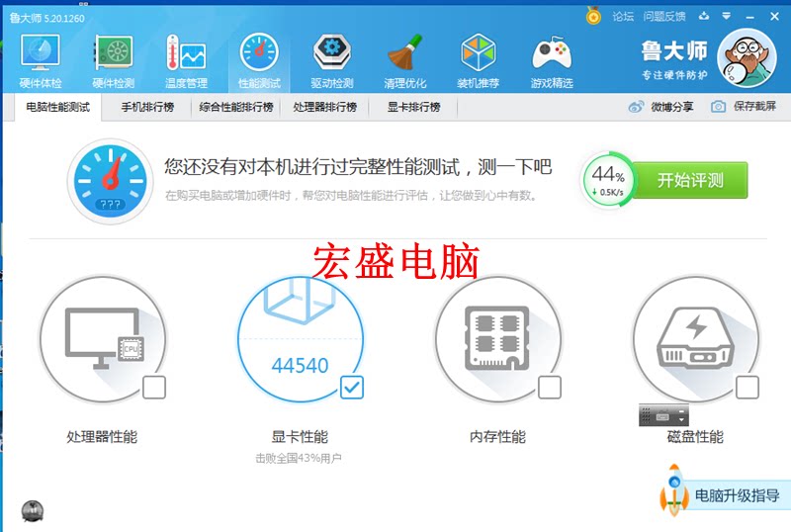Click the skin/download icon beside 问题反馈

click(x=704, y=16)
